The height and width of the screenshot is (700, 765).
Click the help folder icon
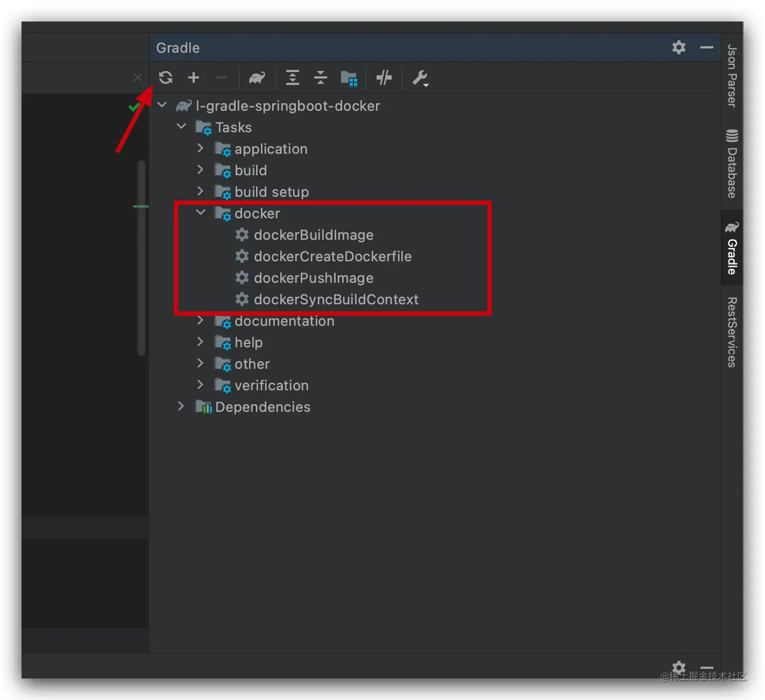(x=223, y=342)
